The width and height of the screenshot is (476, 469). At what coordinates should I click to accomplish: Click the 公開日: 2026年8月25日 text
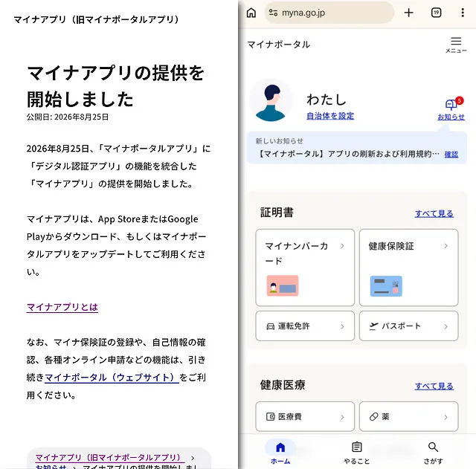68,117
